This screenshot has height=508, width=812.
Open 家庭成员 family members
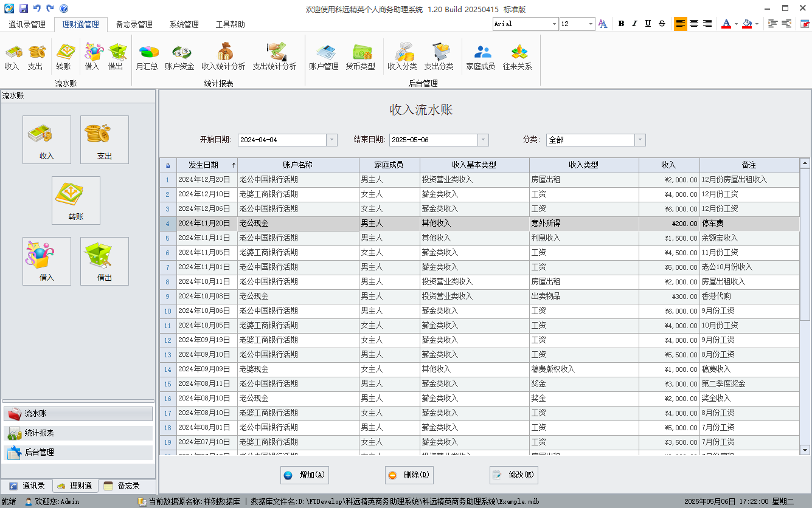click(x=480, y=57)
